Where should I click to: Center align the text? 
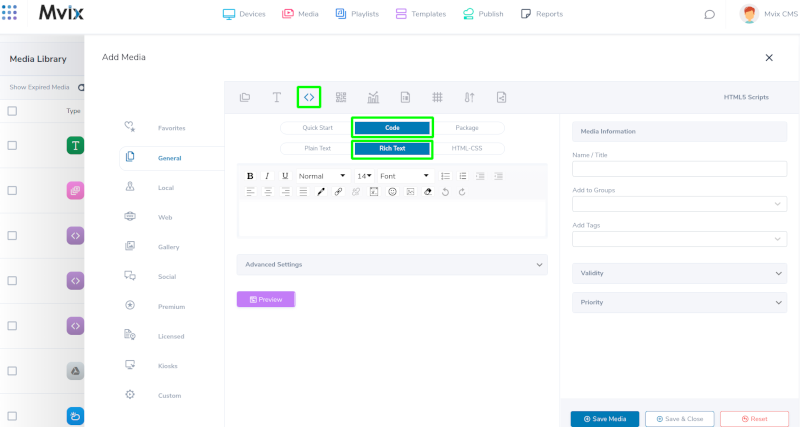[268, 192]
